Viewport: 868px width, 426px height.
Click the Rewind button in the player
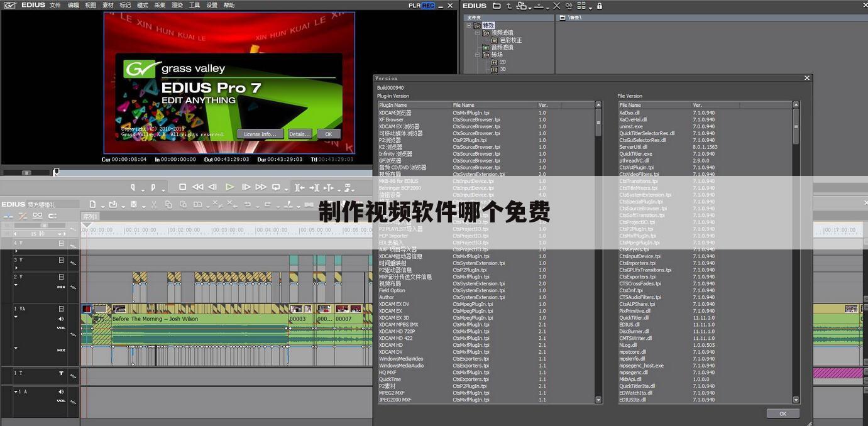coord(197,187)
